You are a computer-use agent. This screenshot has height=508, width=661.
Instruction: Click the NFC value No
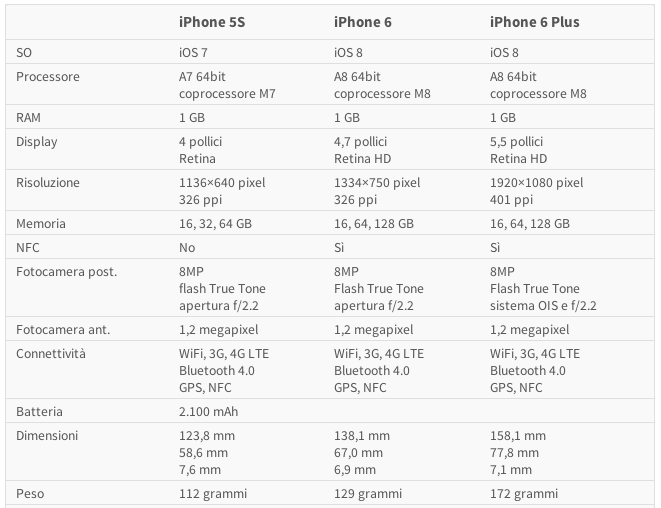[187, 247]
